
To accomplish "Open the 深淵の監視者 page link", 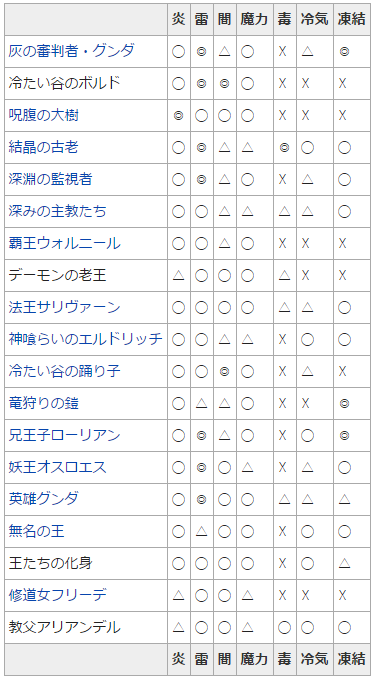I will pos(50,179).
